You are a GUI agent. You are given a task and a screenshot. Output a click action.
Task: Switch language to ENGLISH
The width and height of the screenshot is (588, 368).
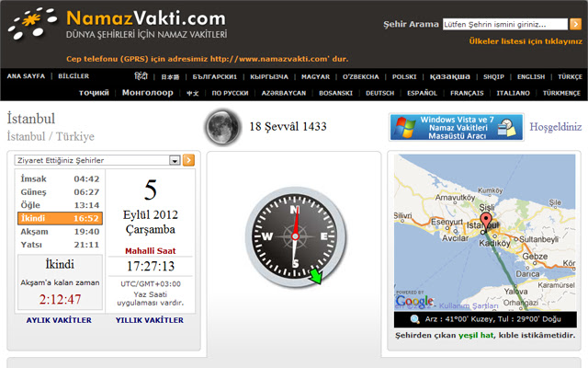pos(530,77)
